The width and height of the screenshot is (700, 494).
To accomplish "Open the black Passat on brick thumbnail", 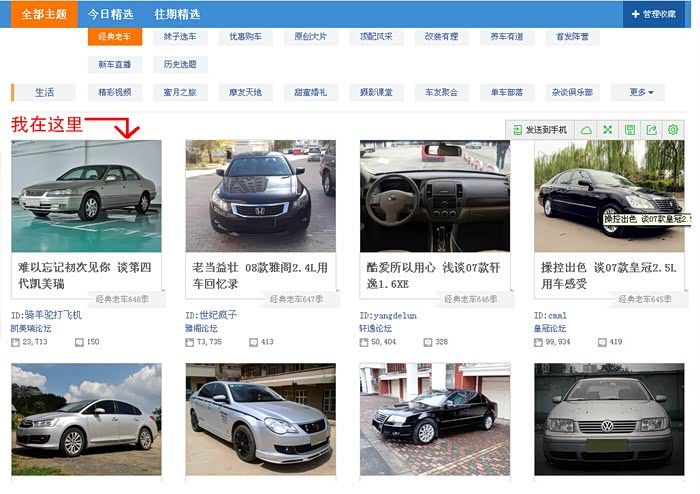I will [x=435, y=419].
